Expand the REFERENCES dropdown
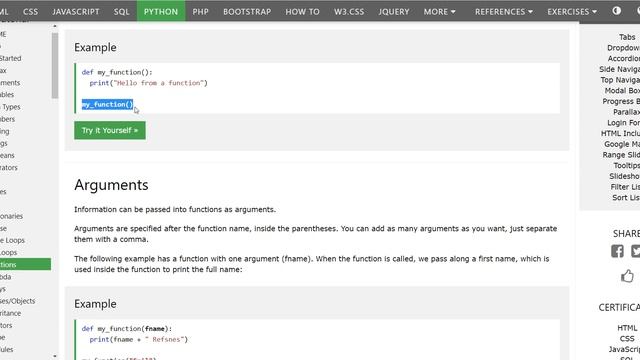 (504, 11)
